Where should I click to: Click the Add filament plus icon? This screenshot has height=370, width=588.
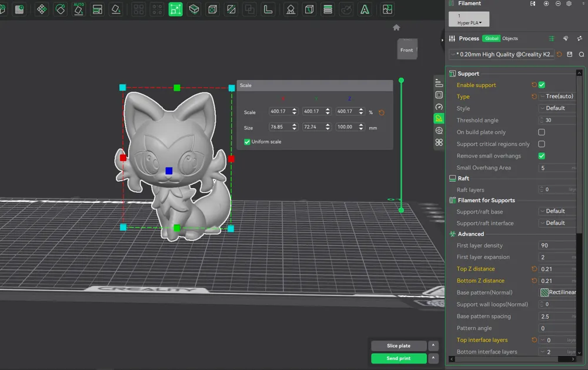(546, 4)
